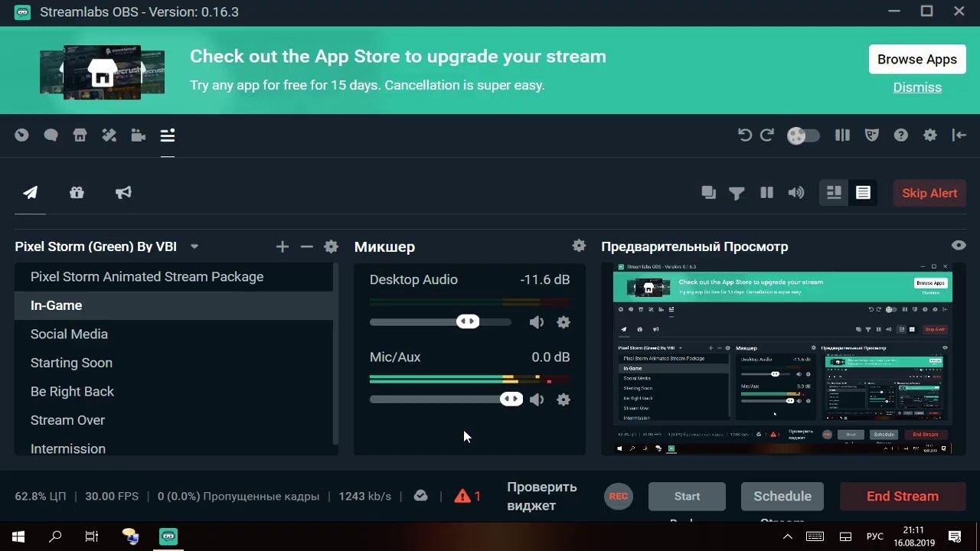Open Windows notification center
The image size is (980, 551).
pos(955,536)
